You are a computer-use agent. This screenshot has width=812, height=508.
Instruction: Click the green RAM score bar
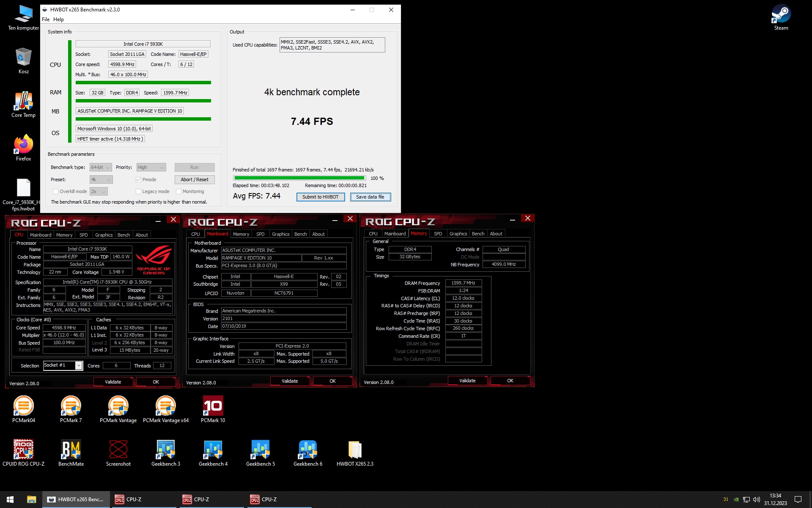point(143,101)
